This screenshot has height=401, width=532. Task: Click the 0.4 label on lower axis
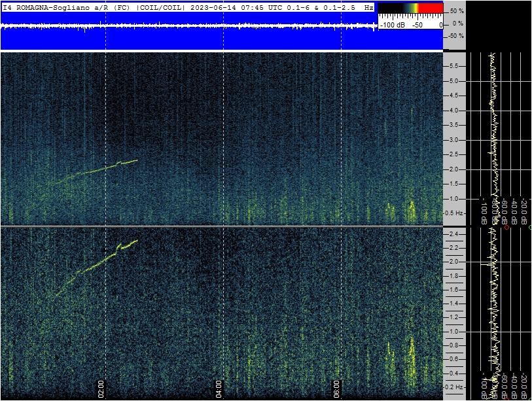coord(453,374)
